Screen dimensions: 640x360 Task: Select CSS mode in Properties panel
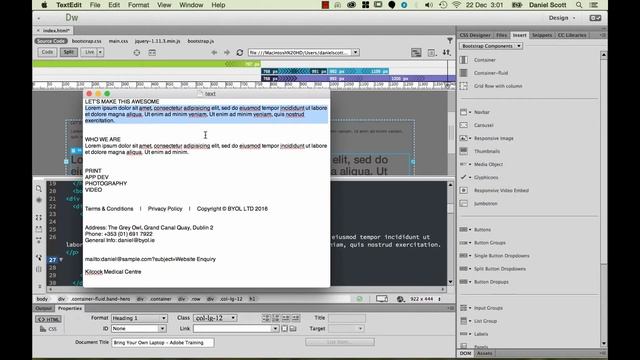(48, 329)
